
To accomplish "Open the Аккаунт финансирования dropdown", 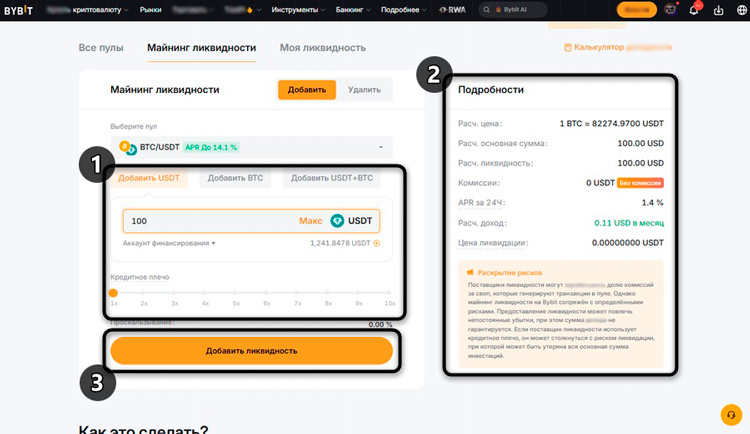I will (x=169, y=243).
